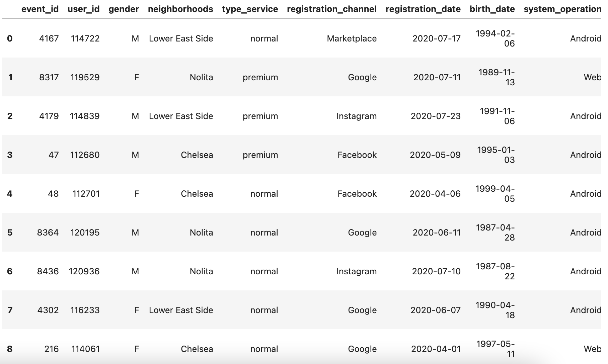Select row index 7

[x=10, y=310]
